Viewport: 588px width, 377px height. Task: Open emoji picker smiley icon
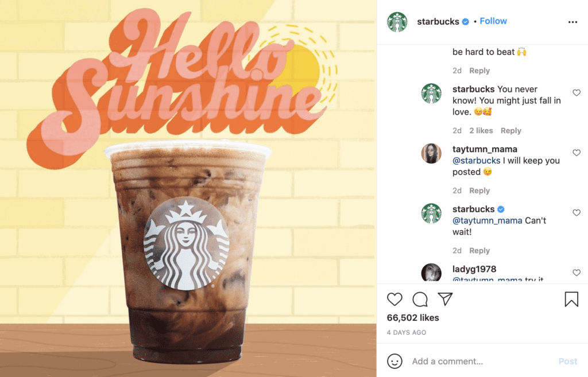394,362
